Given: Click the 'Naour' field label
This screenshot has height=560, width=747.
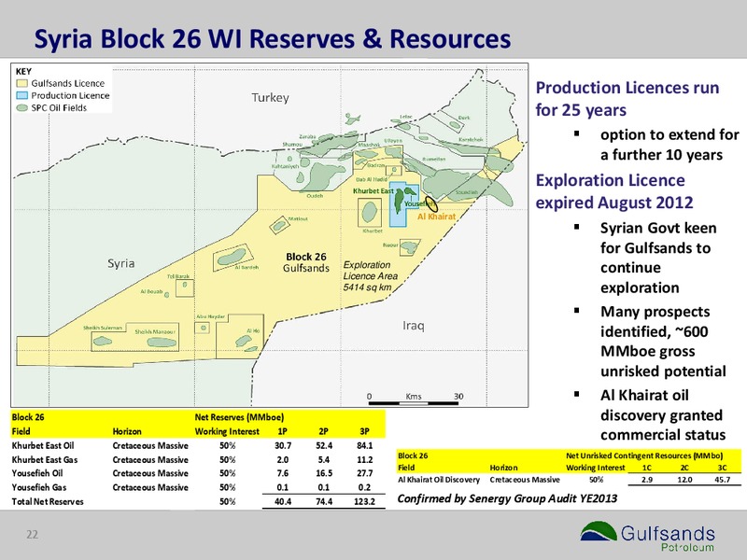Looking at the screenshot, I should point(390,245).
